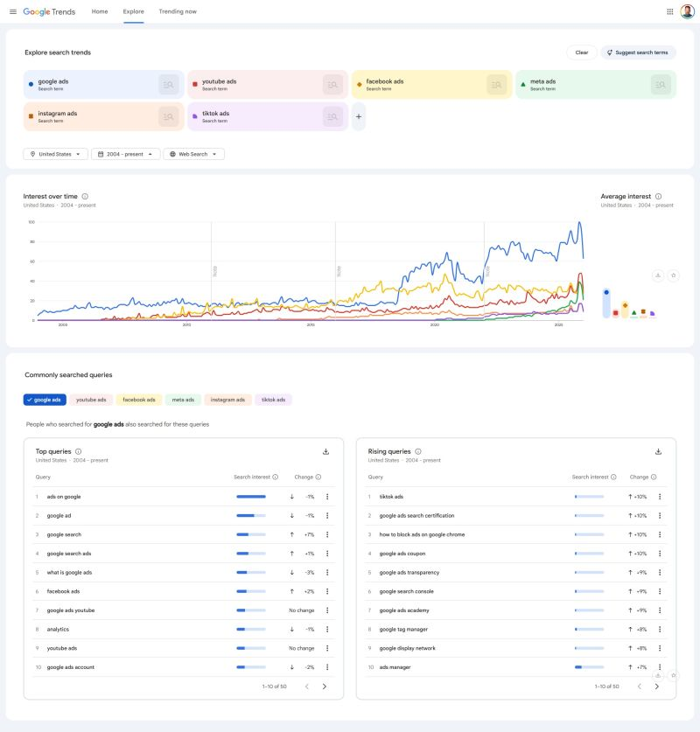This screenshot has height=732, width=700.
Task: Open the google ads account query
Action: point(71,667)
